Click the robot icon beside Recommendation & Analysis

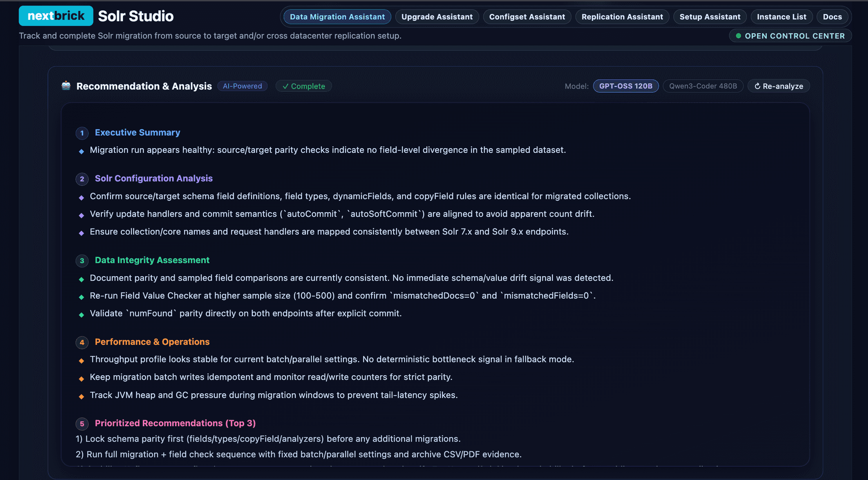[x=66, y=86]
